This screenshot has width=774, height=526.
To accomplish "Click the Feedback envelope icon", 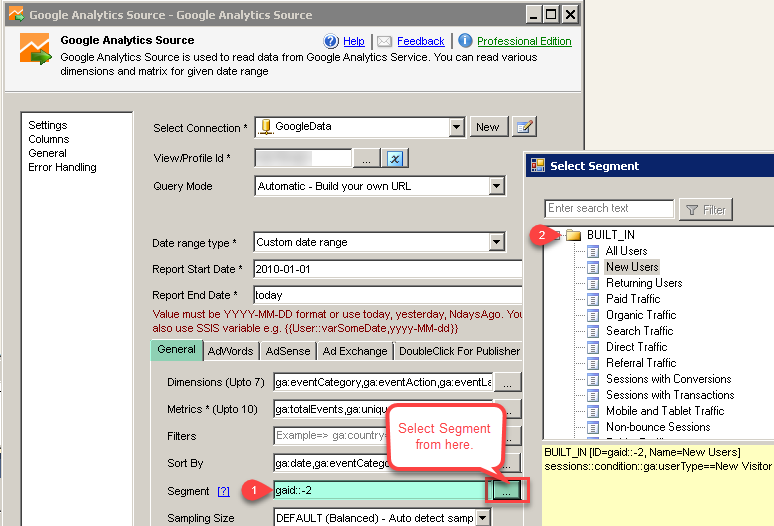I will point(384,41).
